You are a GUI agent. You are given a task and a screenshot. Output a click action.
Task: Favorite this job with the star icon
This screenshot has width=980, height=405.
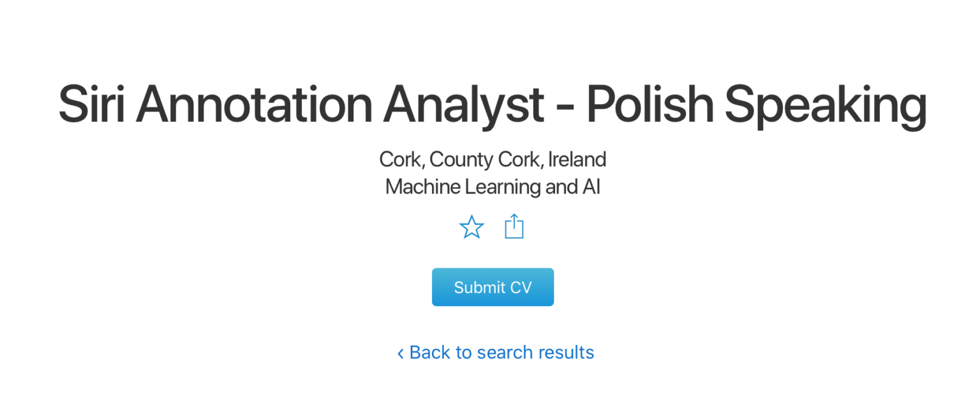(x=471, y=227)
